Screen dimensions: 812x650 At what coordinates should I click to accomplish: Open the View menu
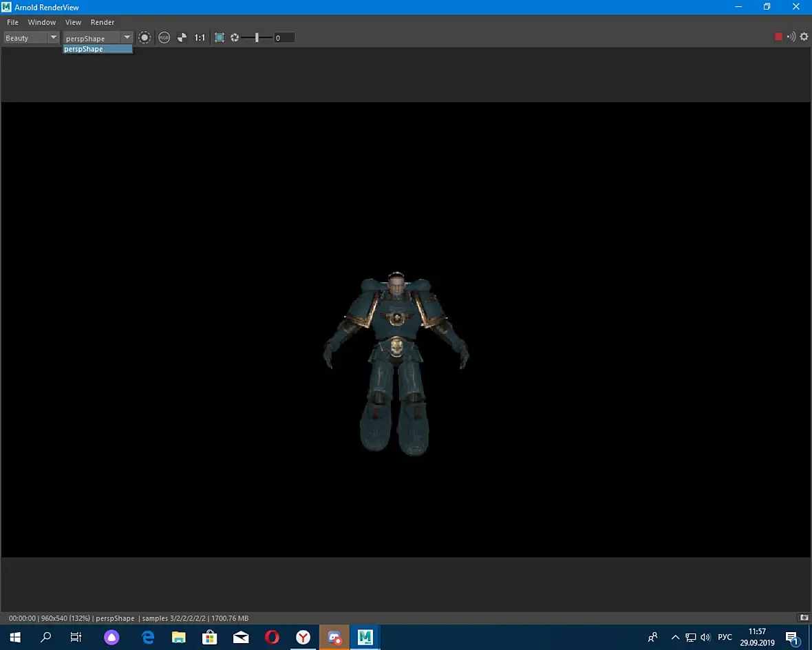coord(73,22)
